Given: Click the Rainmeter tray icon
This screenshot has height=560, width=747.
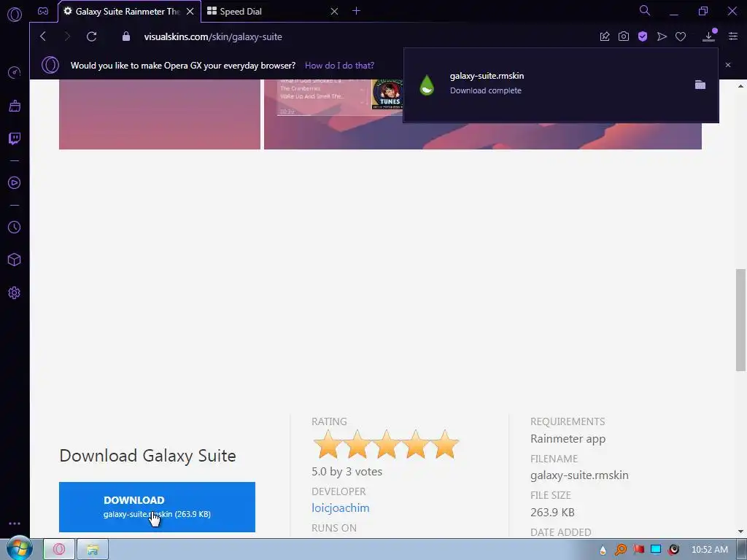Looking at the screenshot, I should (x=603, y=550).
